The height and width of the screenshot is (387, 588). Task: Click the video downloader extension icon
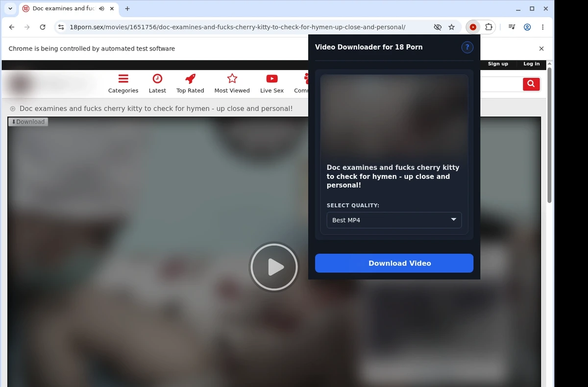[x=473, y=27]
